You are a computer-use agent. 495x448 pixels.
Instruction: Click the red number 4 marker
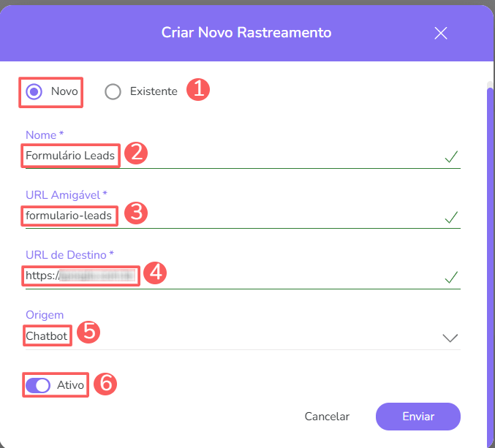point(155,273)
